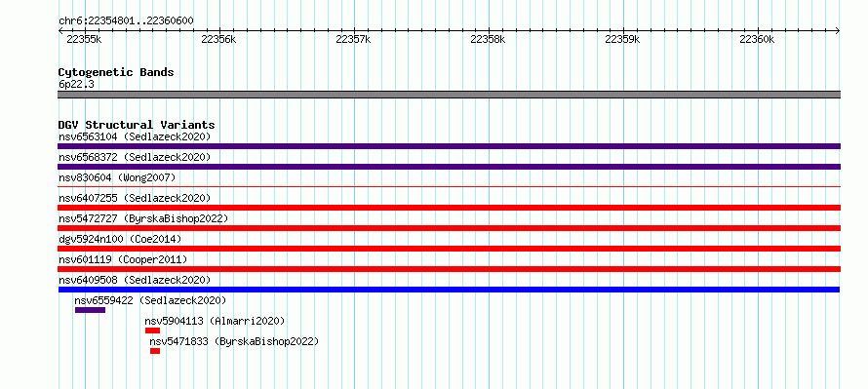The height and width of the screenshot is (389, 868).
Task: Click the nsv6568372 (Sedlazeck2020) variant label
Action: (x=135, y=157)
